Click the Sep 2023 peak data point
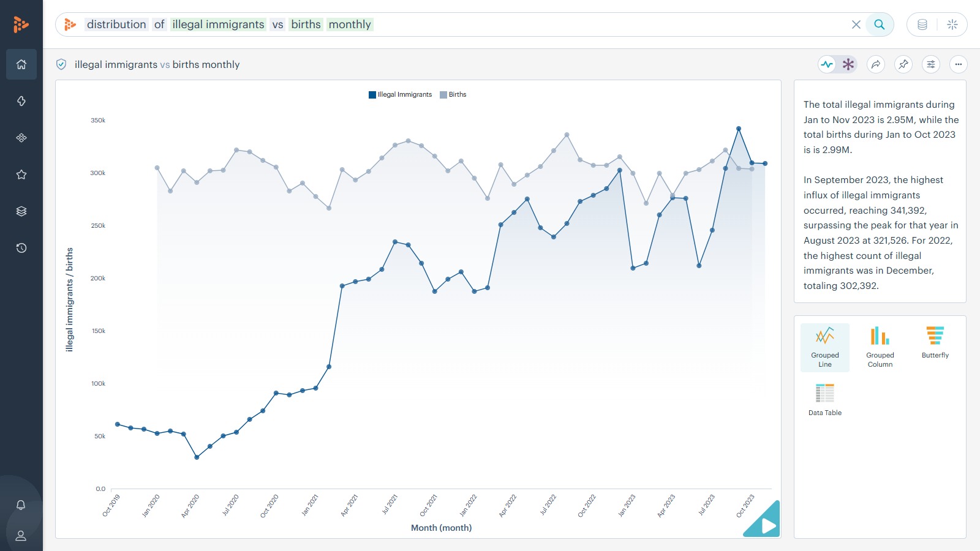This screenshot has height=551, width=980. (x=739, y=129)
